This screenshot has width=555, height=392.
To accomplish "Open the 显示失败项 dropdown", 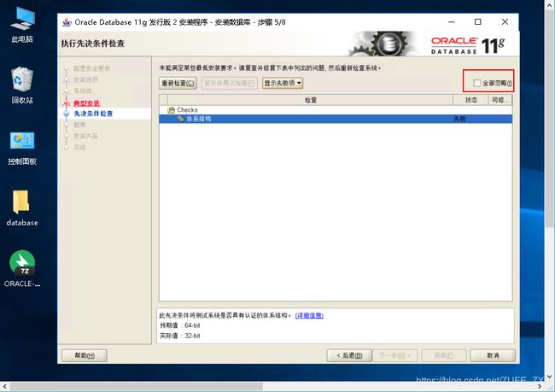I will tap(283, 83).
